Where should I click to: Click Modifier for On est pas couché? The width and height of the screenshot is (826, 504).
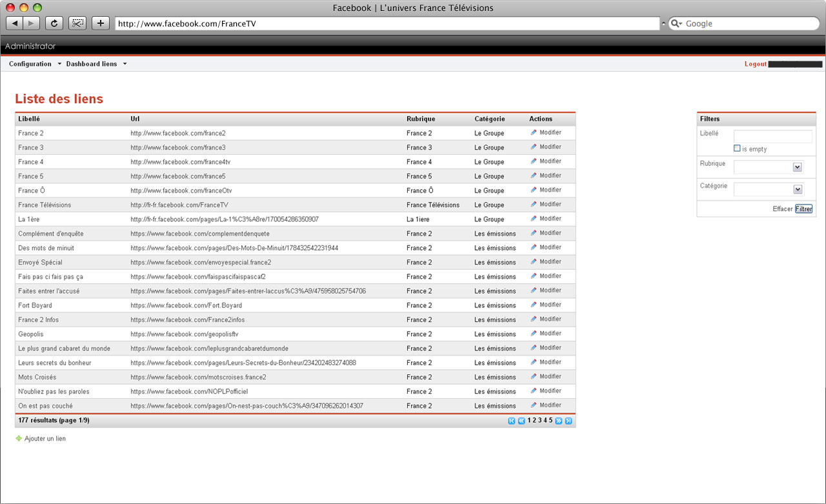(x=550, y=405)
